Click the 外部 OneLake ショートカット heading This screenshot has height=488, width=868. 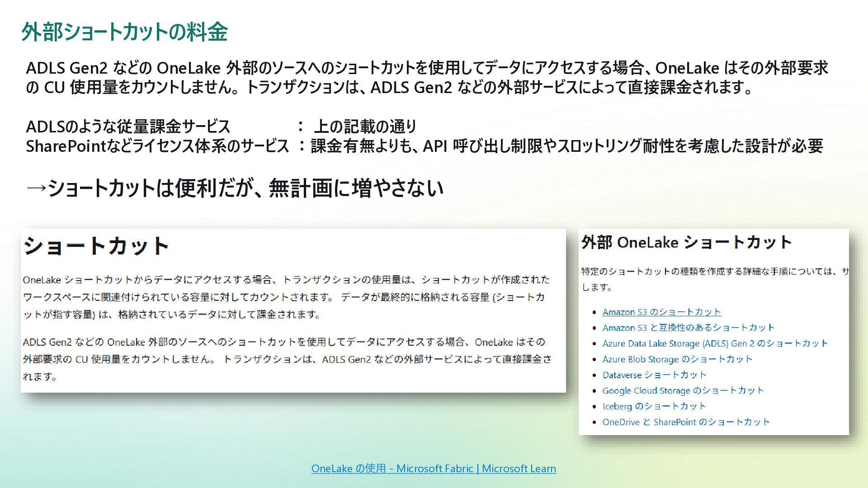[x=686, y=243]
